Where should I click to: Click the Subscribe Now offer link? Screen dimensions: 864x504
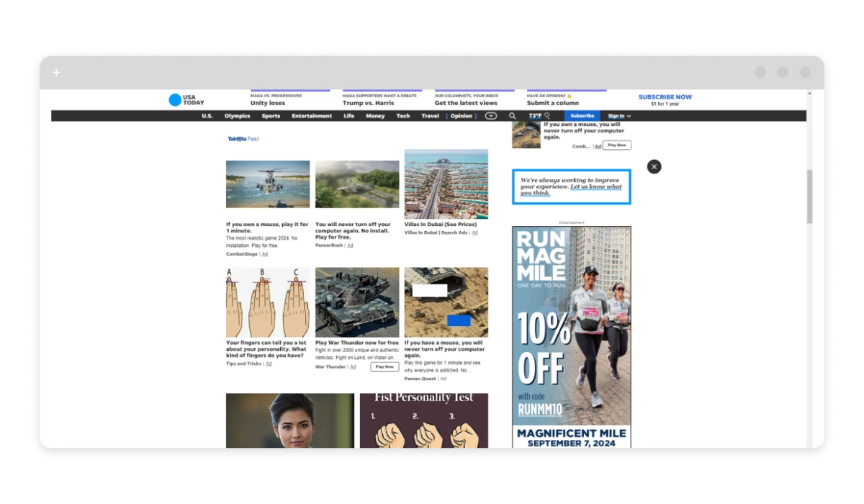click(665, 97)
